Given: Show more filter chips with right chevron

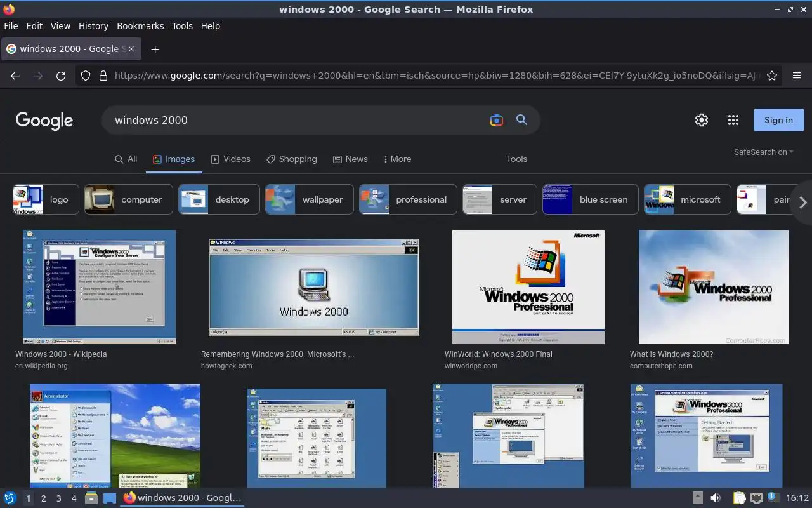Looking at the screenshot, I should [802, 203].
